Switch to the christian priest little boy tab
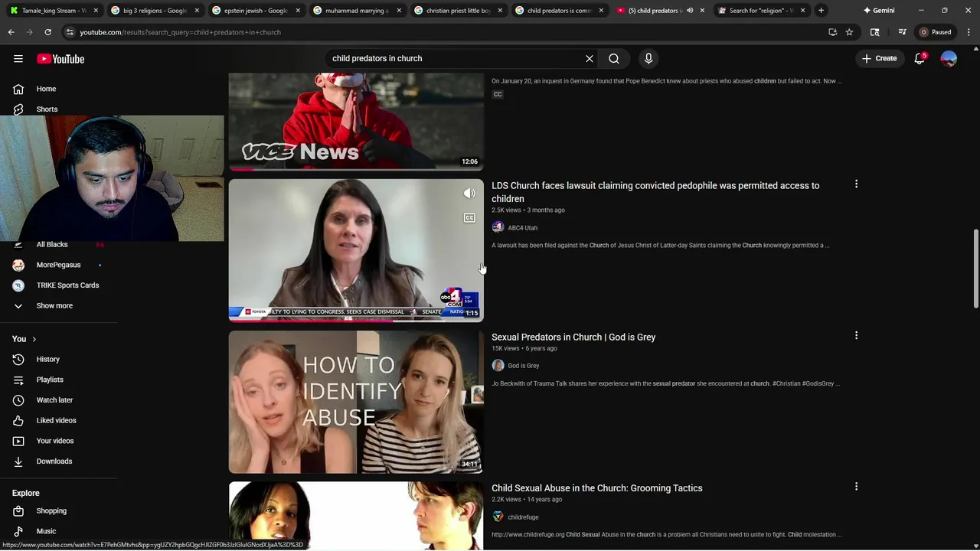This screenshot has width=980, height=551. click(x=458, y=11)
